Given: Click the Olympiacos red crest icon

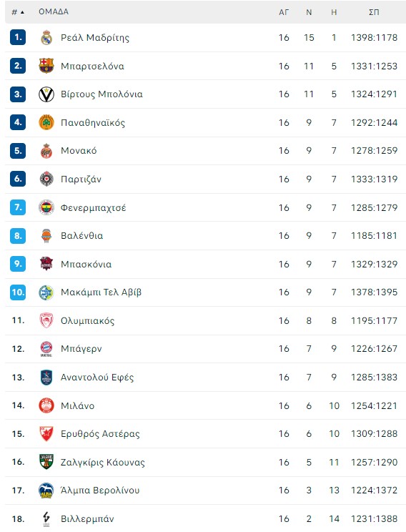Looking at the screenshot, I should coord(46,320).
